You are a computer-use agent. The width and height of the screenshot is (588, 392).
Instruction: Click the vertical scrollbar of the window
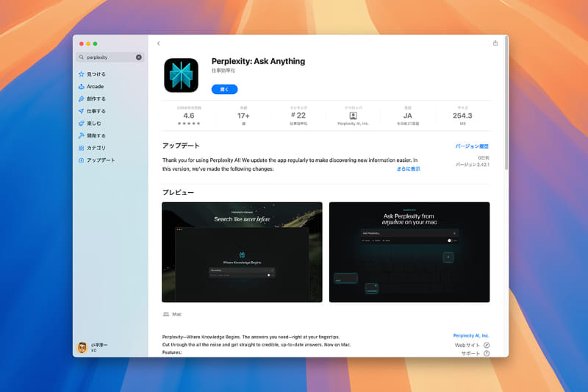[x=506, y=104]
